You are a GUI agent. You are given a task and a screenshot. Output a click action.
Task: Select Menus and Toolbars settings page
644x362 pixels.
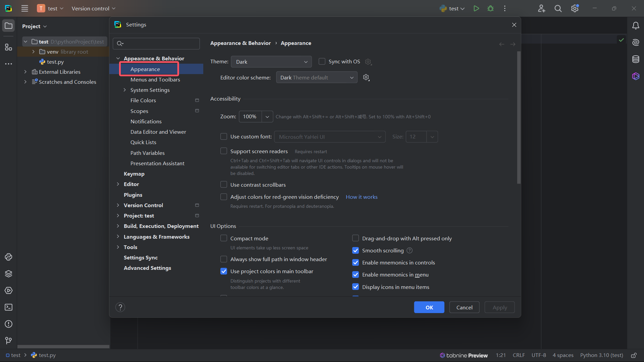click(x=155, y=80)
